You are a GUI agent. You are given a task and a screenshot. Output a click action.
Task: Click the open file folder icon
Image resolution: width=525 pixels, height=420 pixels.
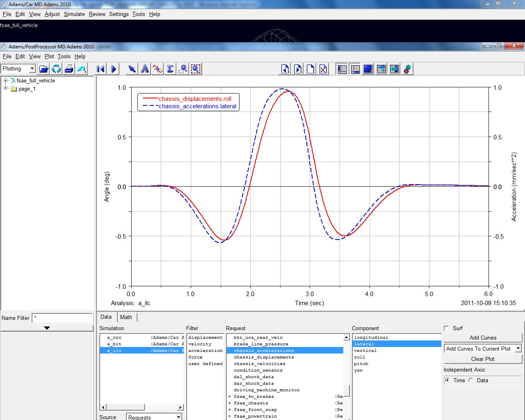pos(43,69)
